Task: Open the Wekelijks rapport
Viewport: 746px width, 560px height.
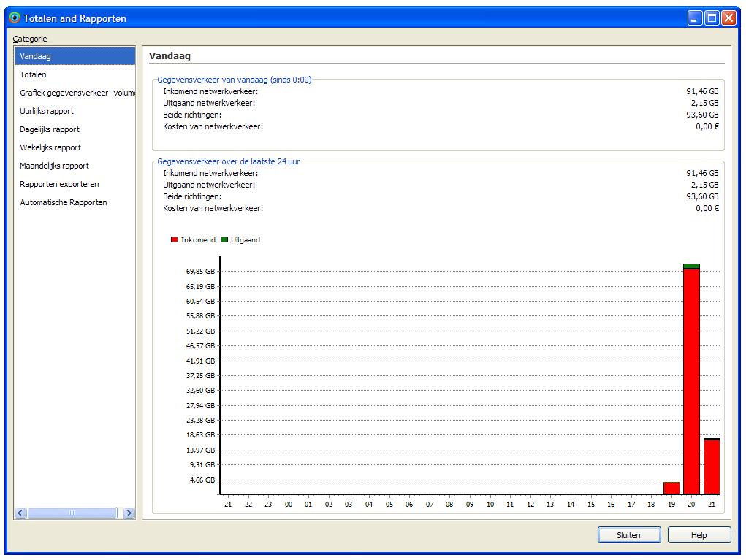Action: pyautogui.click(x=50, y=147)
